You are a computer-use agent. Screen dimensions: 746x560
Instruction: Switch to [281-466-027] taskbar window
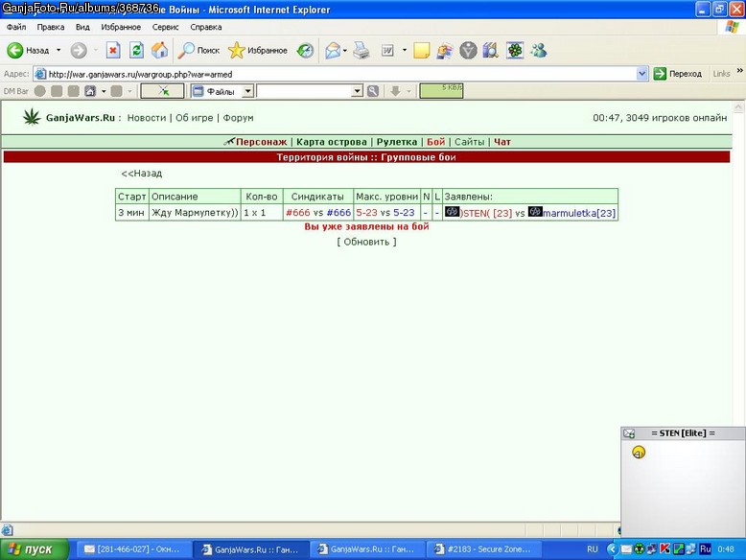coord(132,549)
